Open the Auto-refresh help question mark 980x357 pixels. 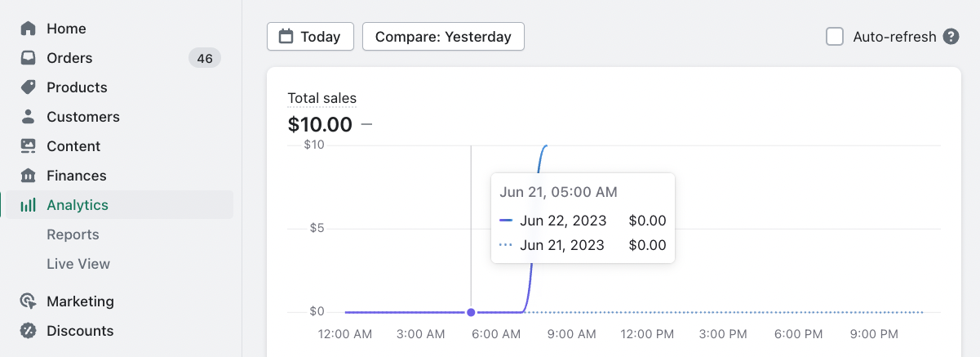(x=951, y=37)
